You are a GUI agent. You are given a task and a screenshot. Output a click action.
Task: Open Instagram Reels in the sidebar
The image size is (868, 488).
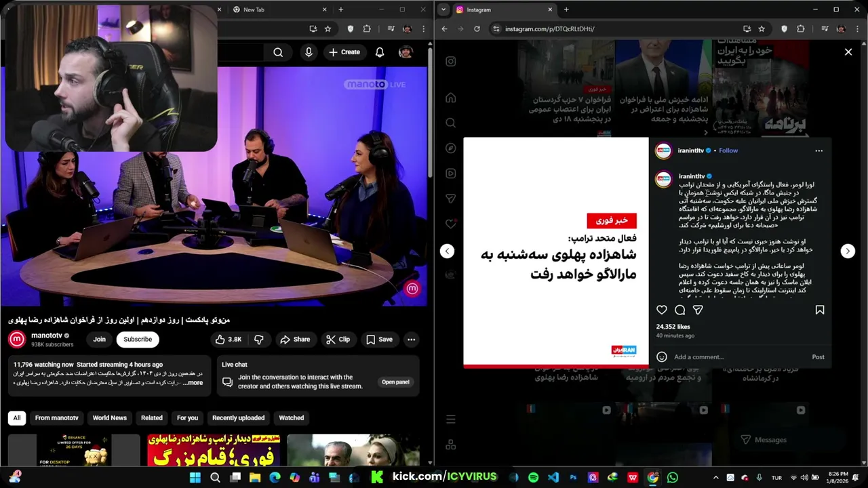pyautogui.click(x=450, y=174)
